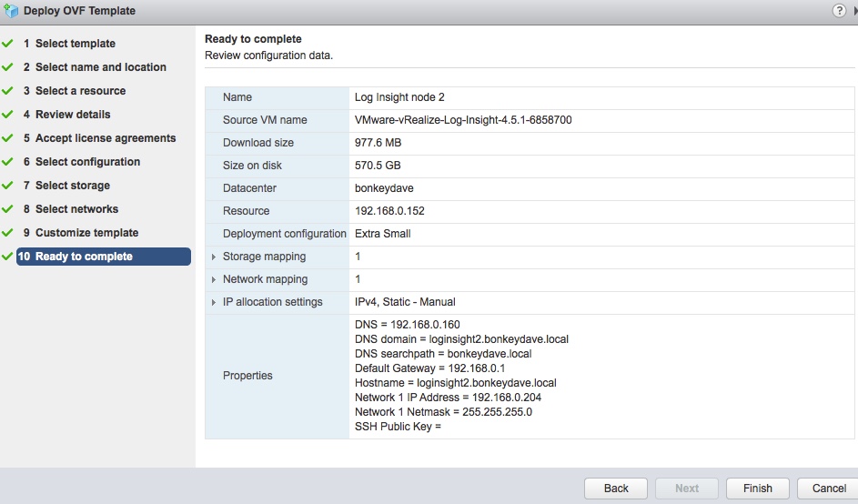This screenshot has height=504, width=858.
Task: Go to step 7 Select storage
Action: (66, 186)
